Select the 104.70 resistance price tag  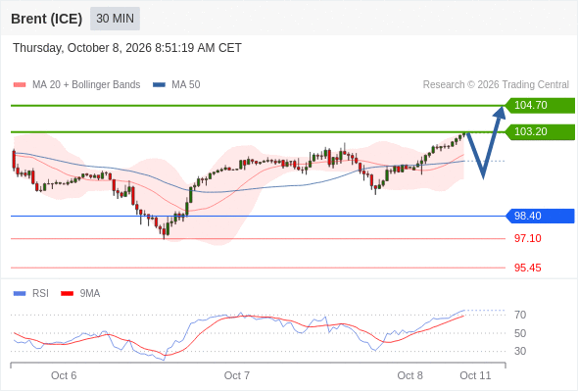[540, 106]
